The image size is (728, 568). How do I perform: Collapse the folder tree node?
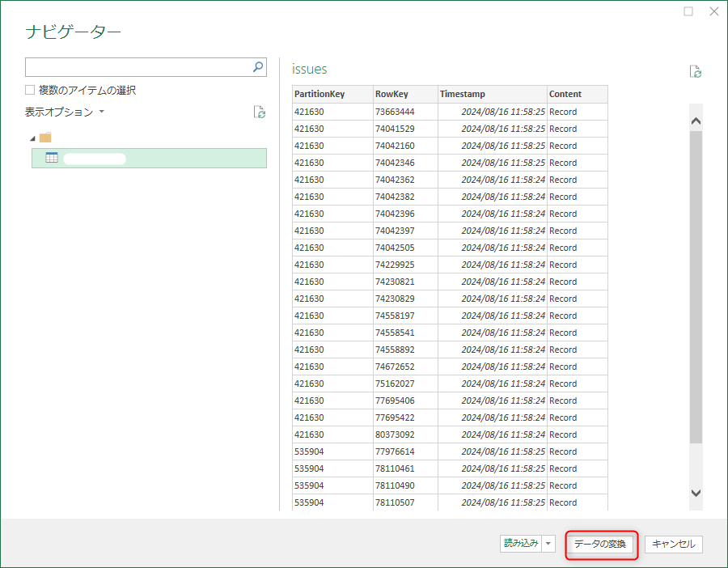tap(32, 138)
